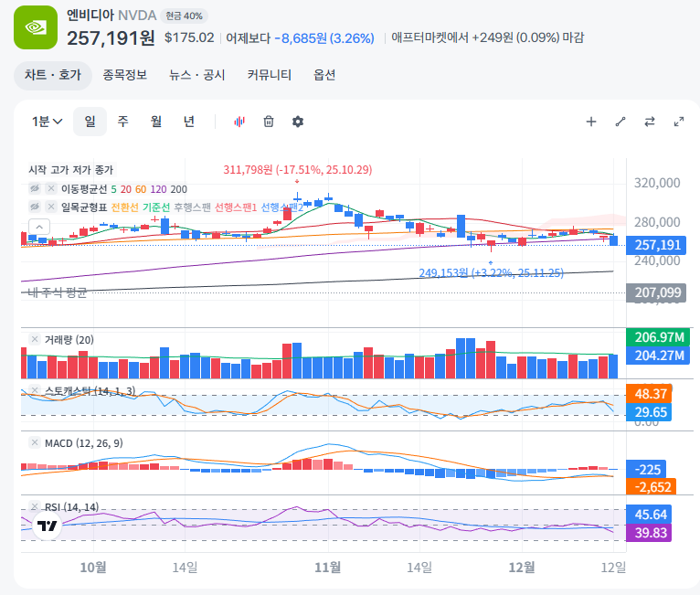
Task: Remove the MACD (12, 26, 9) indicator
Action: 35,442
